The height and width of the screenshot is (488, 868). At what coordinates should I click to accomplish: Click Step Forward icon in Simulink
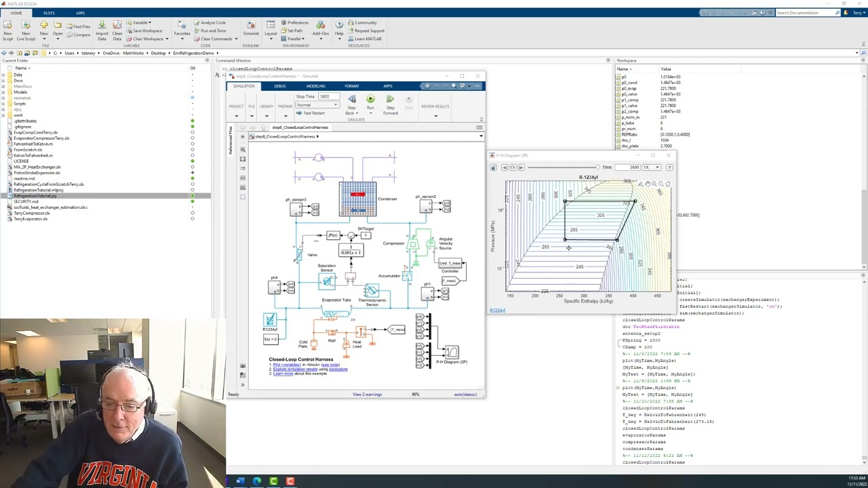(x=390, y=99)
